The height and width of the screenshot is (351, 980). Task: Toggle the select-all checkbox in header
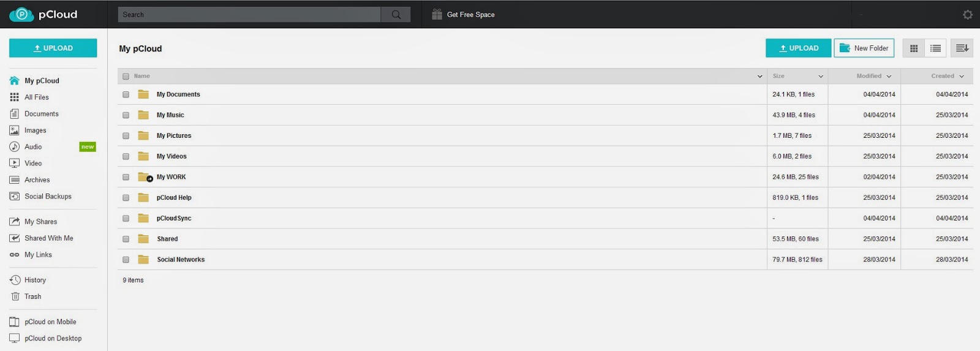[x=126, y=77]
